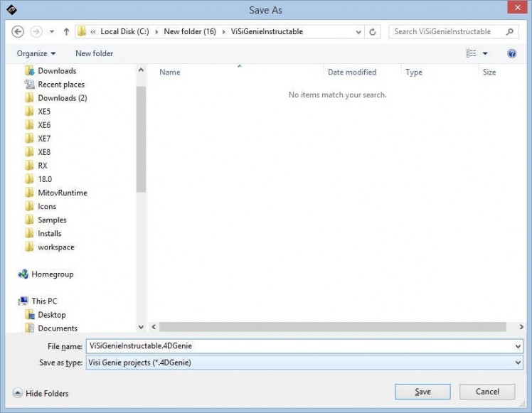Open the view options dropdown arrow
Image resolution: width=532 pixels, height=413 pixels.
click(x=485, y=53)
